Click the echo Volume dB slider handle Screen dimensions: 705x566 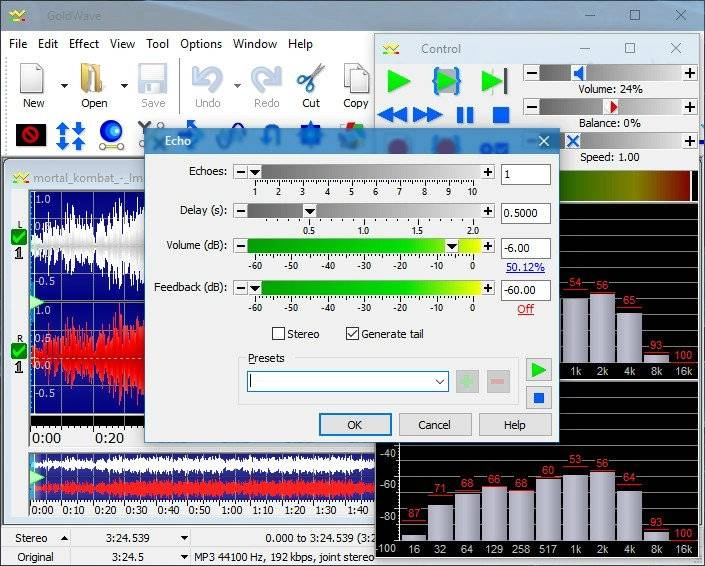pyautogui.click(x=451, y=246)
